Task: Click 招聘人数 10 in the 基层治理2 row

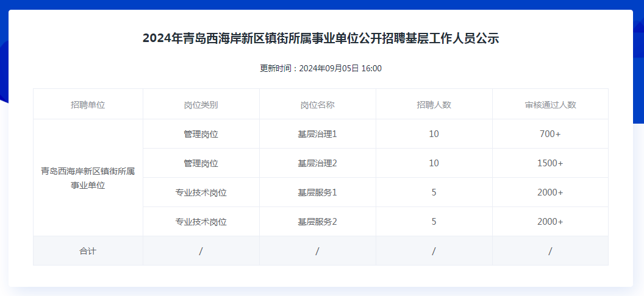Action: 434,163
